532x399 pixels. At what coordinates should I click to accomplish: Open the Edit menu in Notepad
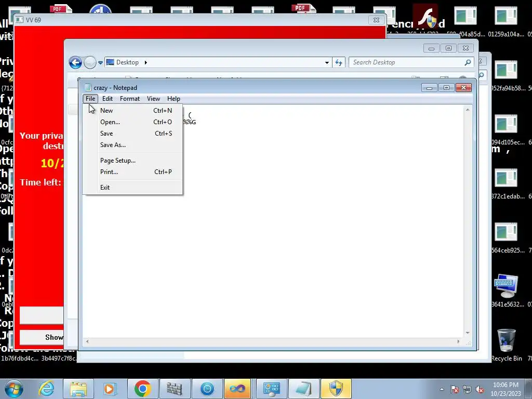click(x=107, y=99)
